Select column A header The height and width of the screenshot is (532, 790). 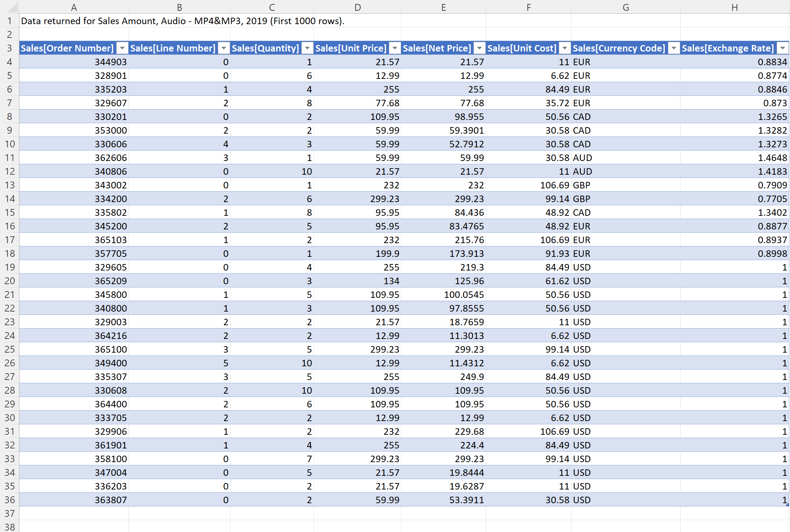coord(74,7)
